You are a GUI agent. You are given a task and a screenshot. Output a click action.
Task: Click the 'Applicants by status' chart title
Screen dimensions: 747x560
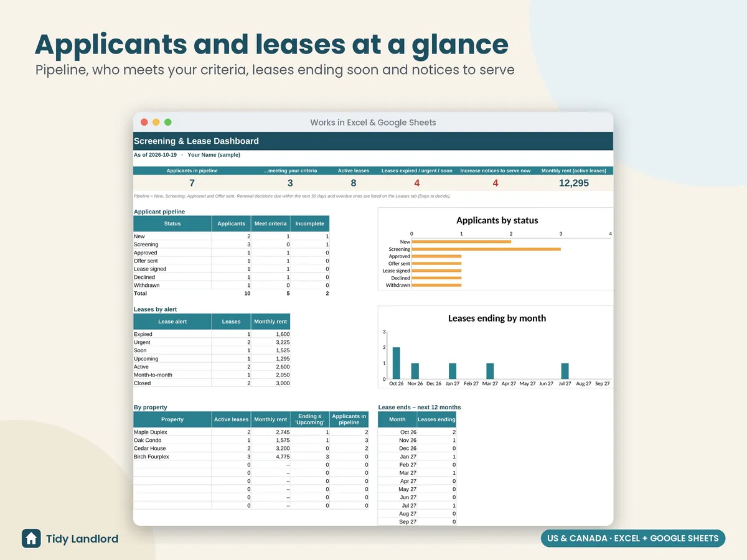497,220
